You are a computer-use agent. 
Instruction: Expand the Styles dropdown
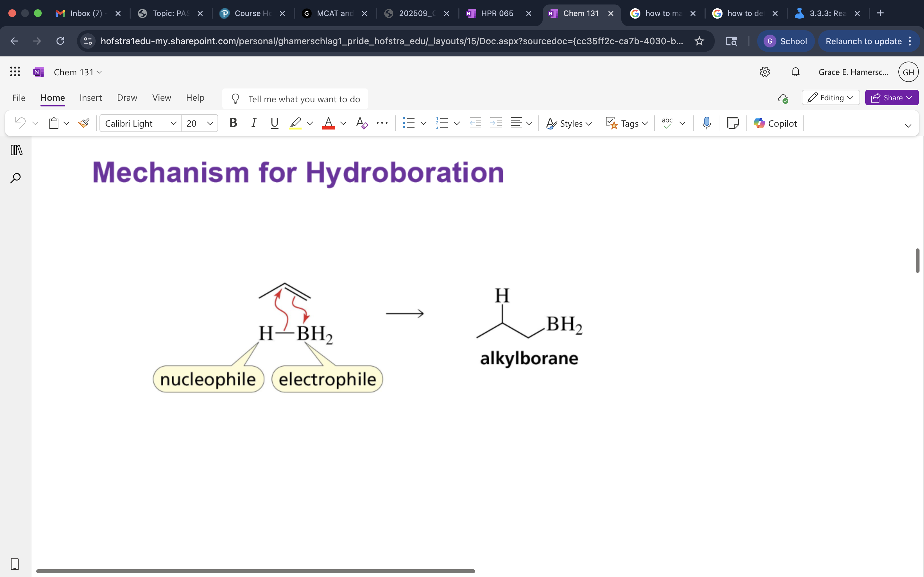tap(569, 123)
